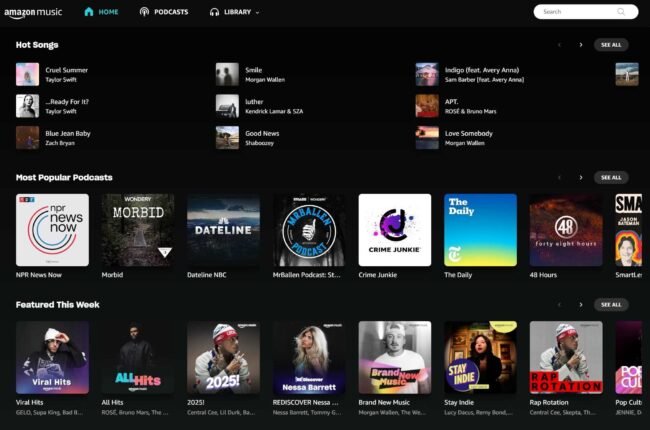Go to previous Most Popular Podcasts page

pos(559,177)
